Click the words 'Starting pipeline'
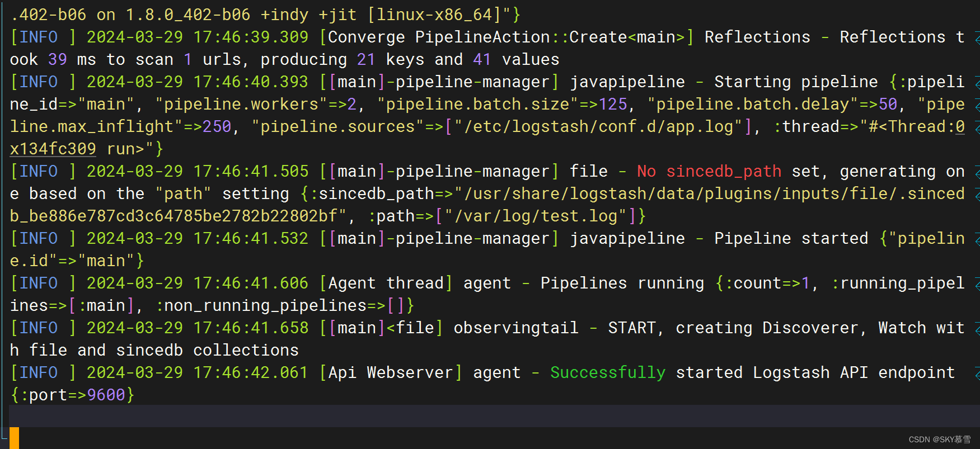This screenshot has width=980, height=449. (x=796, y=82)
